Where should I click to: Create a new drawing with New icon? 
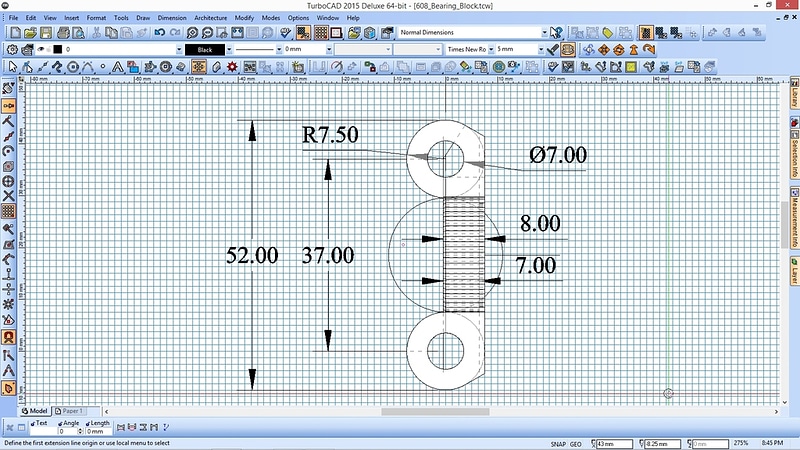coord(15,33)
